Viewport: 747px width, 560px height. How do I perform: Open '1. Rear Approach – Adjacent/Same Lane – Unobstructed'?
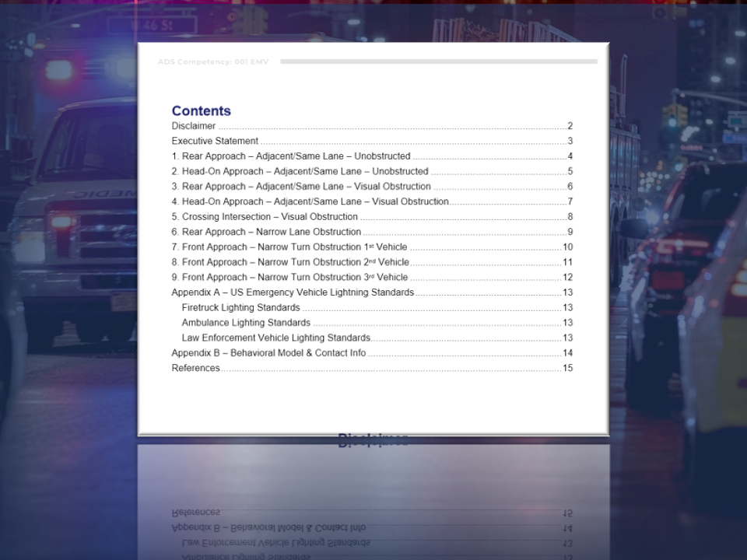(x=372, y=156)
